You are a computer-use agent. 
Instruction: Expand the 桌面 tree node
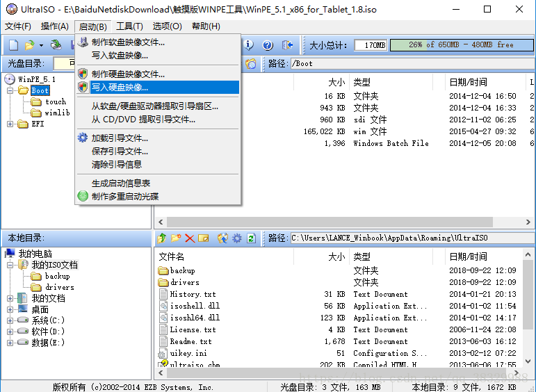(x=10, y=309)
